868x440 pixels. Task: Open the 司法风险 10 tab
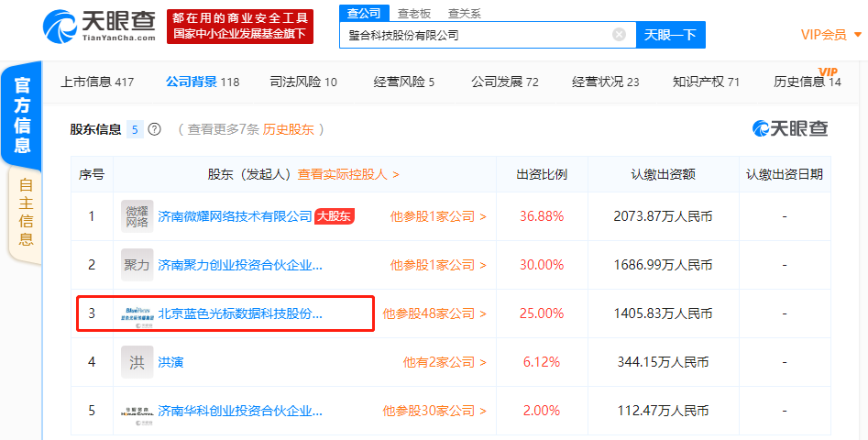[x=303, y=82]
